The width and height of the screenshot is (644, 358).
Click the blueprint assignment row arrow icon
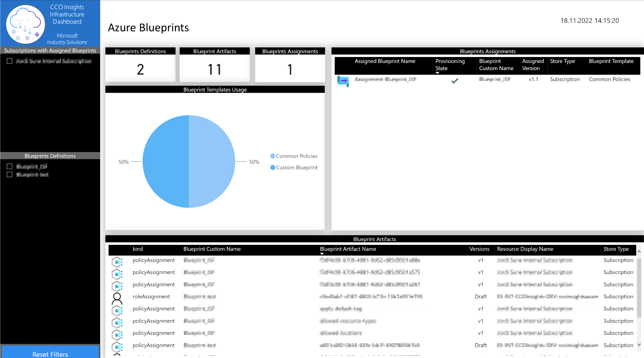[x=343, y=81]
